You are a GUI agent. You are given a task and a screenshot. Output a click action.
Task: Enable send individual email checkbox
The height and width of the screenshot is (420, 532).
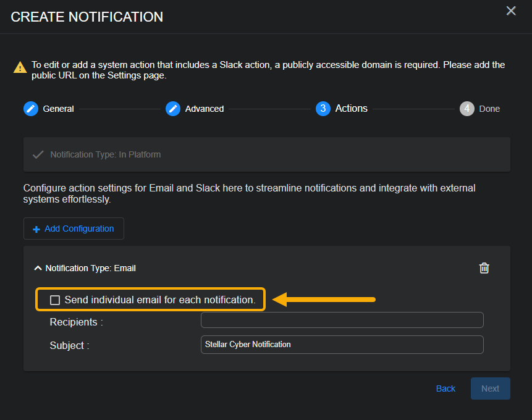point(55,300)
